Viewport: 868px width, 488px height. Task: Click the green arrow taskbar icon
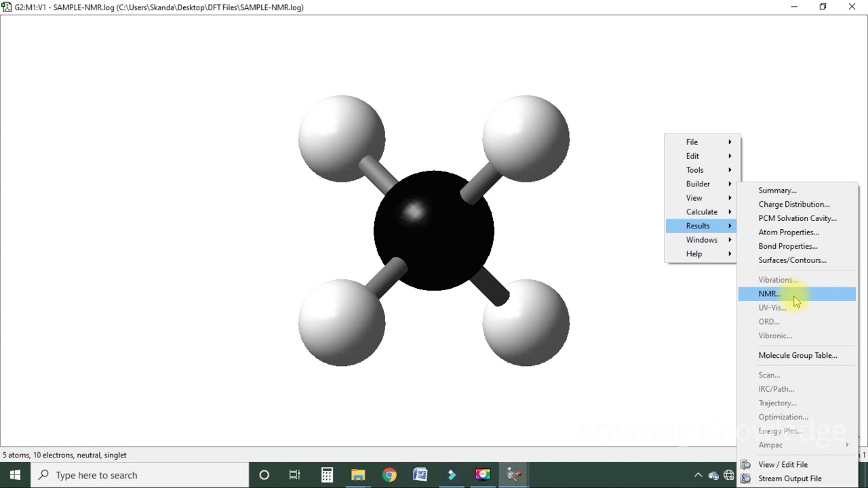tap(452, 475)
